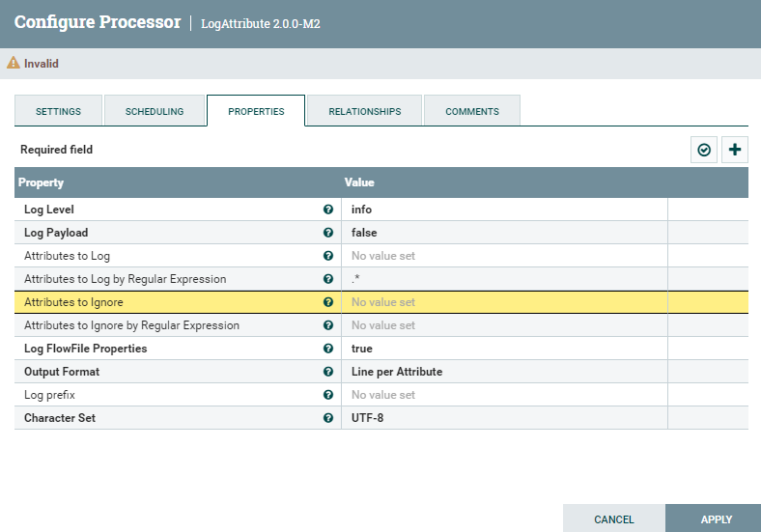Click the verify properties checkmark icon
Image resolution: width=761 pixels, height=532 pixels.
pyautogui.click(x=704, y=150)
